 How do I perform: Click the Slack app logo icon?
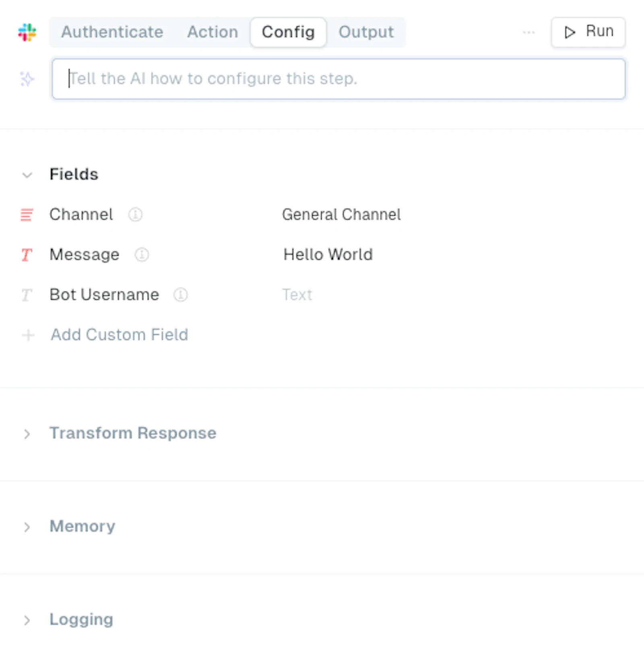[27, 32]
